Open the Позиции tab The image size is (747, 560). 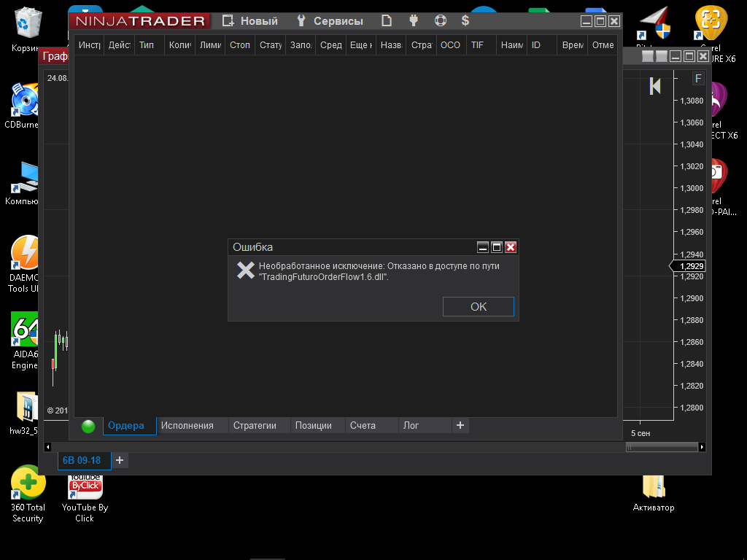[x=313, y=426]
